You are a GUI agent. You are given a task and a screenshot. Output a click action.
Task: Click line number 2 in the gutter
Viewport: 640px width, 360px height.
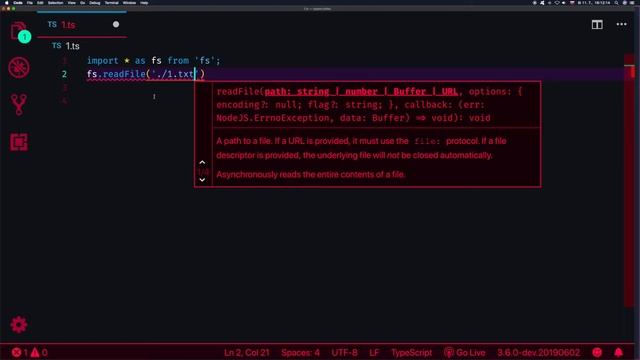[x=64, y=74]
